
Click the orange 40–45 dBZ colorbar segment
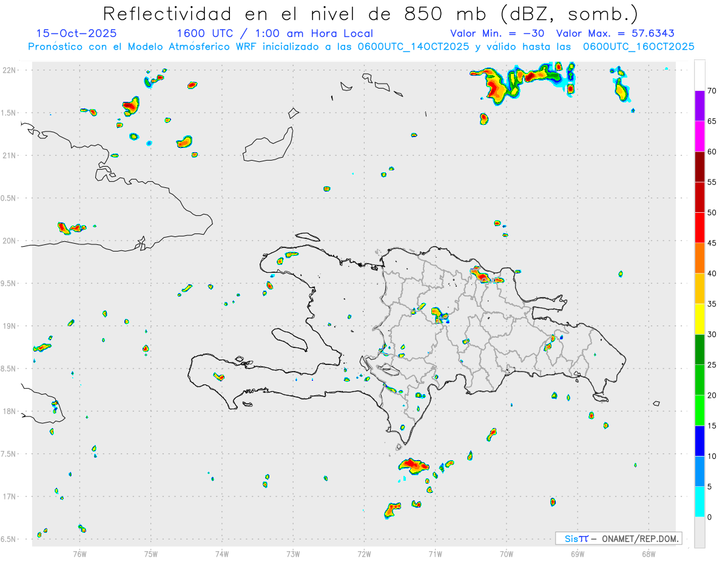pos(699,258)
